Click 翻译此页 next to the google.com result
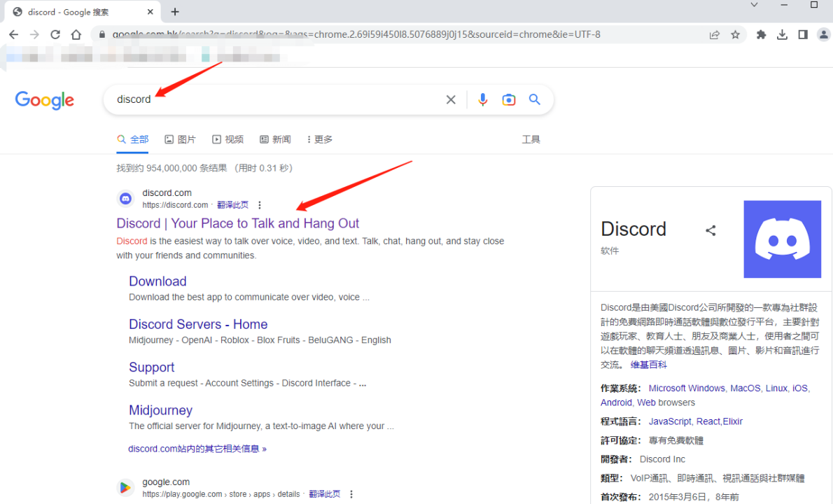Screen dimensions: 833x504 click(324, 494)
